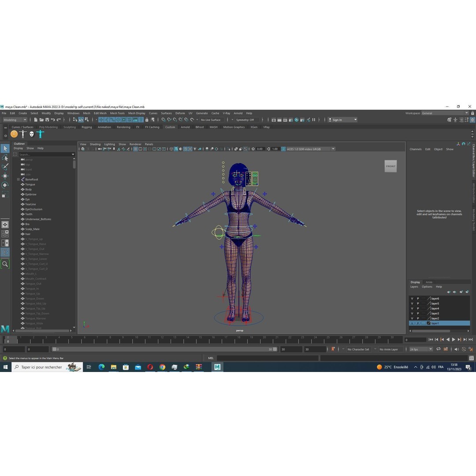Click the Maya logo at toolbox bottom
476x476 pixels.
(x=5, y=328)
